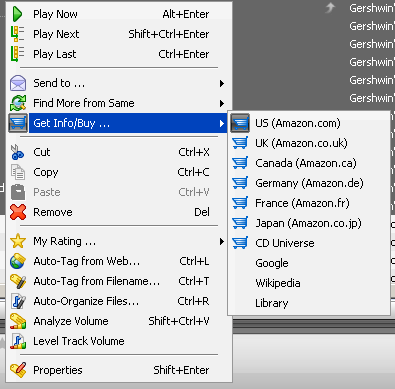Click the Find More from Same icon
Screen dimensions: 395x389
tap(18, 103)
